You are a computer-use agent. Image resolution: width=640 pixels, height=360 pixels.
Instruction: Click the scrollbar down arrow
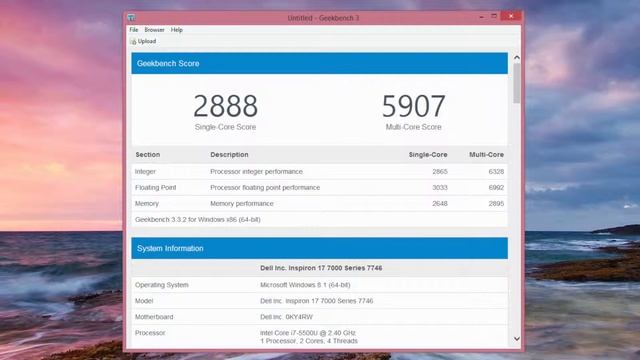click(517, 339)
